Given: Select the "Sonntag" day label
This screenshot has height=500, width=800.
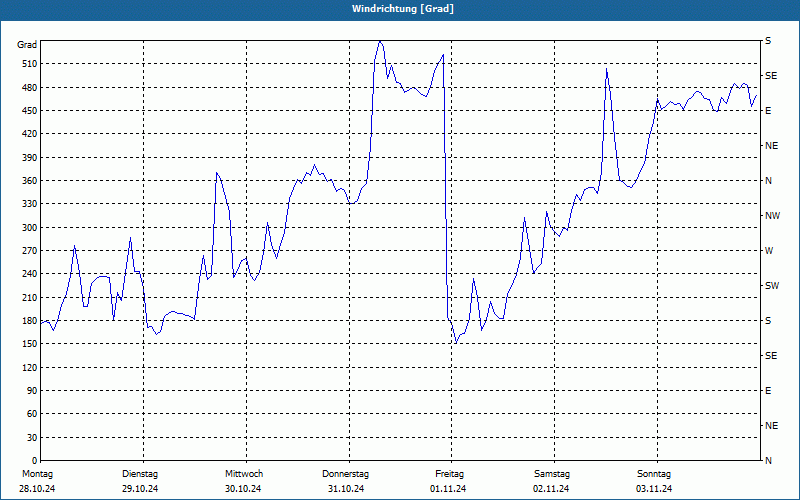Looking at the screenshot, I should click(x=654, y=474).
